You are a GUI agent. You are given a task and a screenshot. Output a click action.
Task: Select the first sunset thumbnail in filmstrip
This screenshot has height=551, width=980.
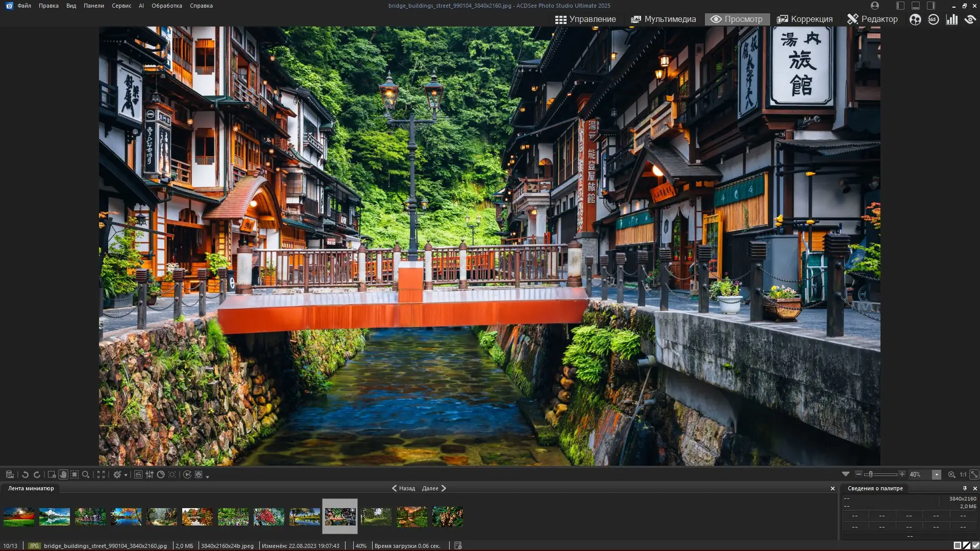pyautogui.click(x=19, y=516)
